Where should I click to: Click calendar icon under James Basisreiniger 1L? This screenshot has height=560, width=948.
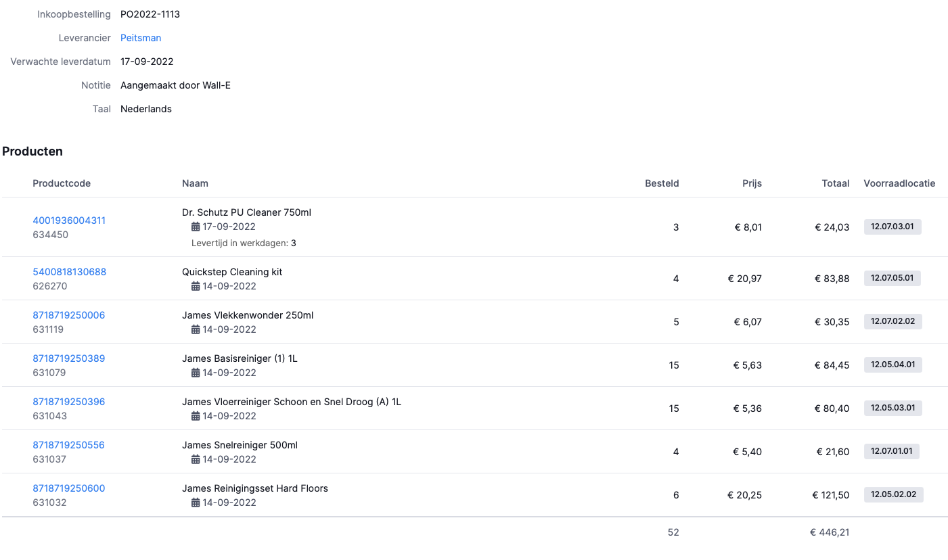(x=196, y=373)
